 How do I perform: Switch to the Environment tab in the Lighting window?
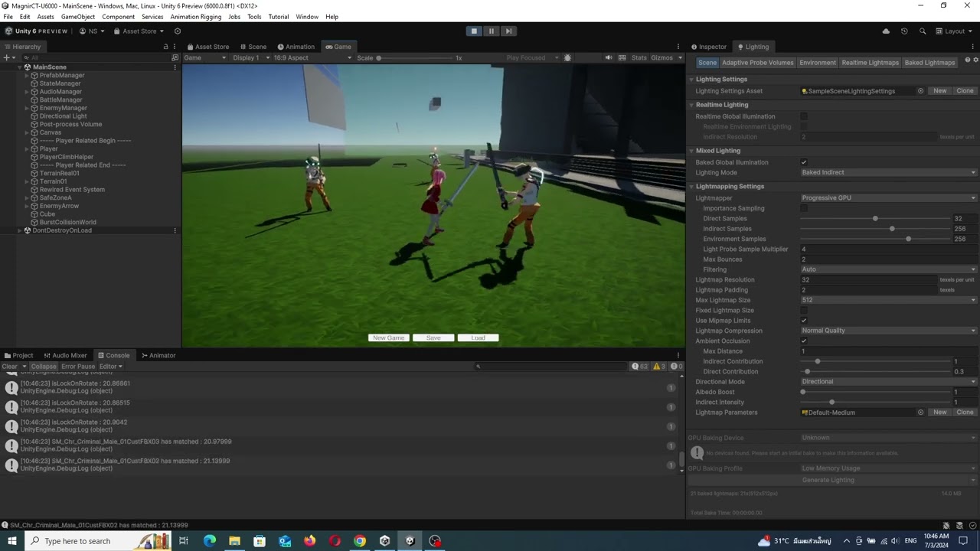(x=818, y=62)
